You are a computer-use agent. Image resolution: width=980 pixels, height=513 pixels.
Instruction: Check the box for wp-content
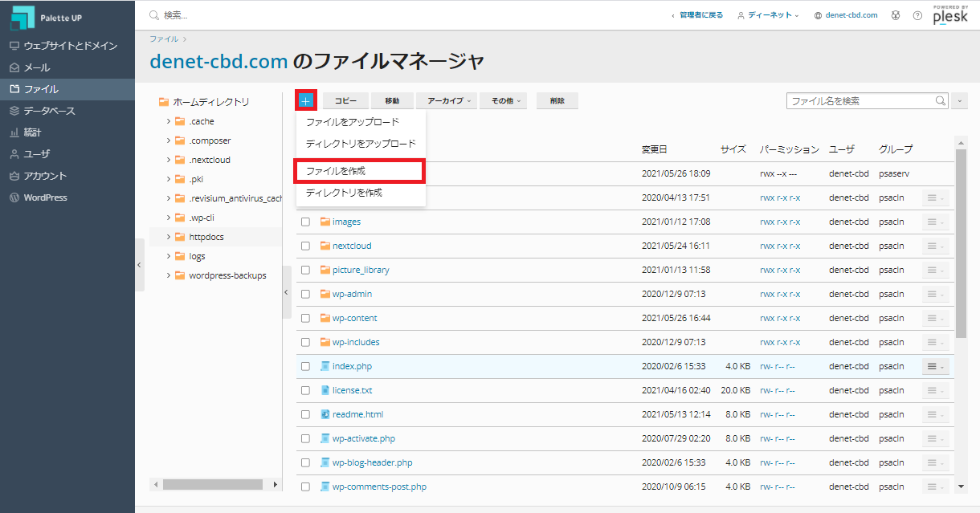click(305, 318)
